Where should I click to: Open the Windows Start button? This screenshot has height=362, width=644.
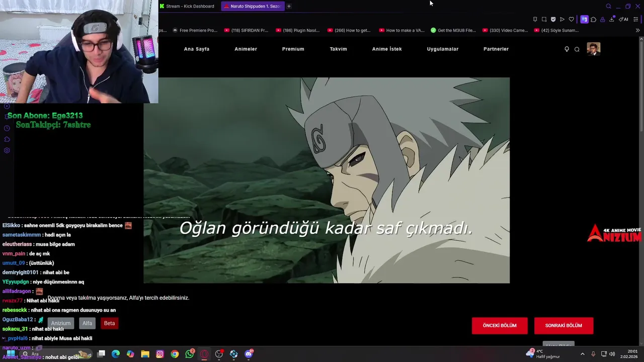coord(11,354)
